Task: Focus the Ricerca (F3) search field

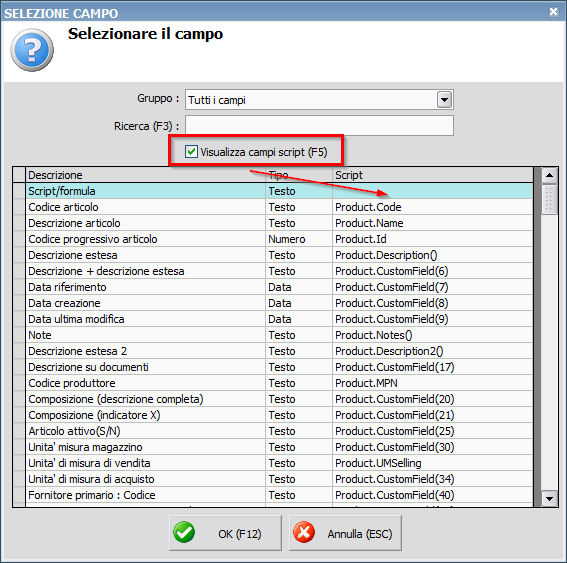Action: (319, 126)
